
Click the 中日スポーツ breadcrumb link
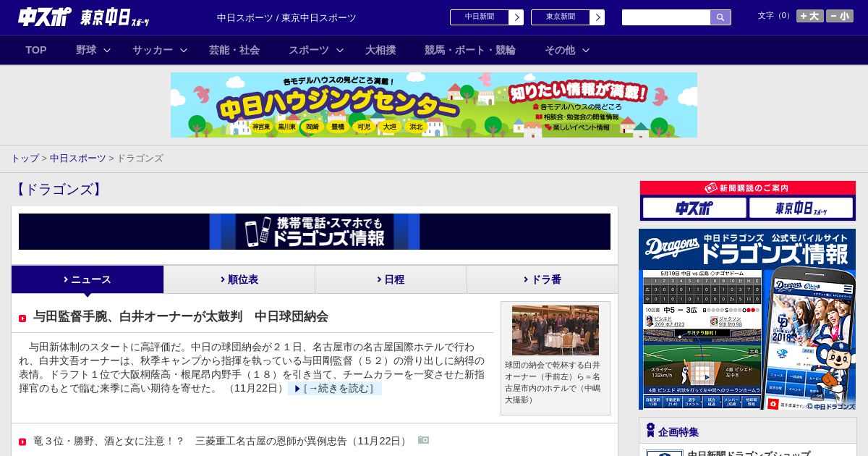(x=78, y=158)
